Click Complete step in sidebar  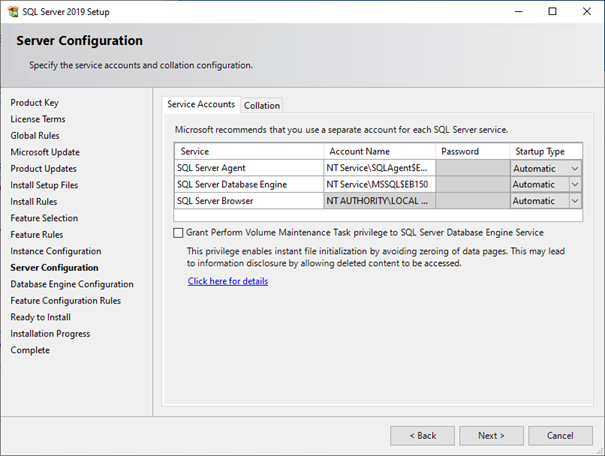pyautogui.click(x=30, y=350)
